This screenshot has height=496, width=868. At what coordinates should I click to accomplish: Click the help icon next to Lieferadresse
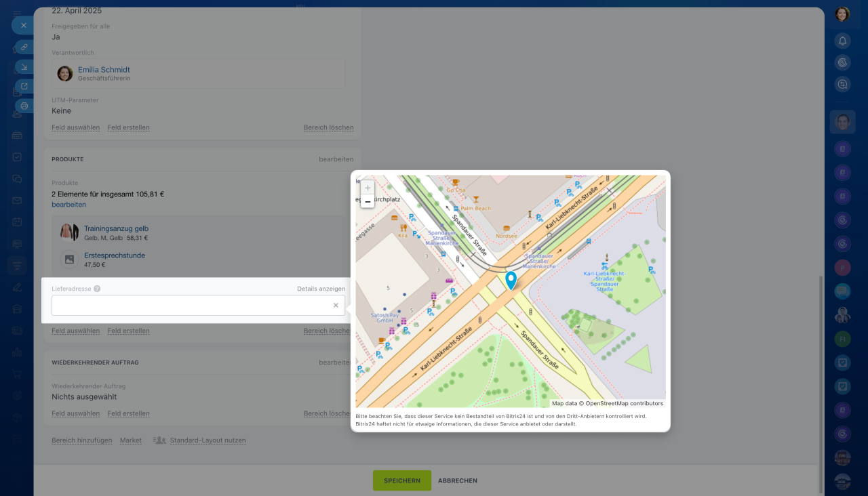pos(97,289)
